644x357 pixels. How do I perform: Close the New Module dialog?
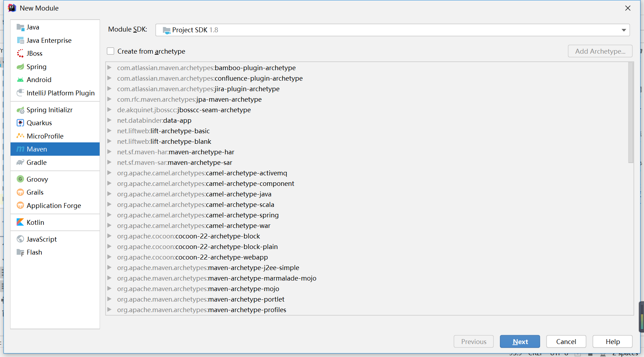click(628, 8)
